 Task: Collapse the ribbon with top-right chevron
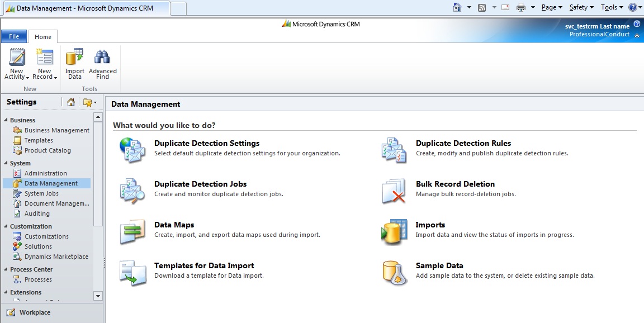(637, 36)
